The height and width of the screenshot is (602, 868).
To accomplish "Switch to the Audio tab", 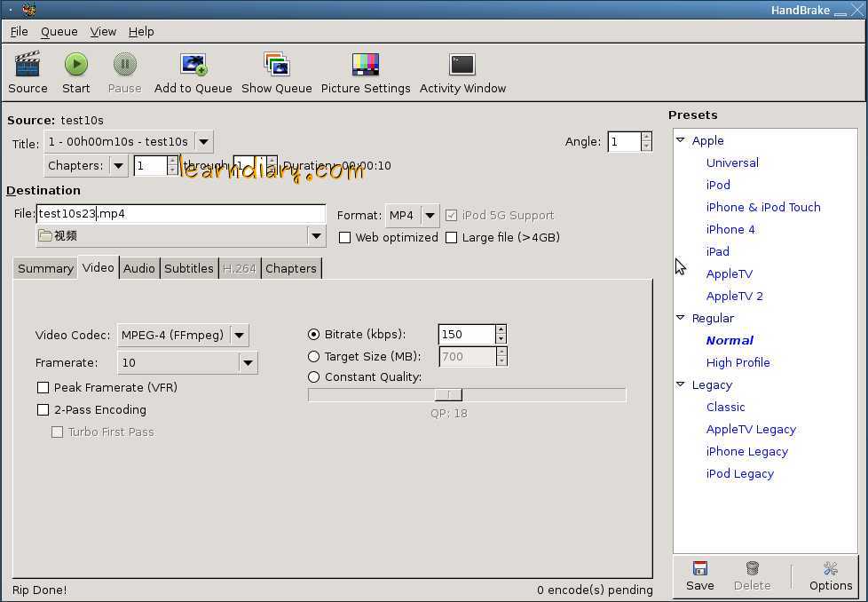I will click(x=139, y=269).
